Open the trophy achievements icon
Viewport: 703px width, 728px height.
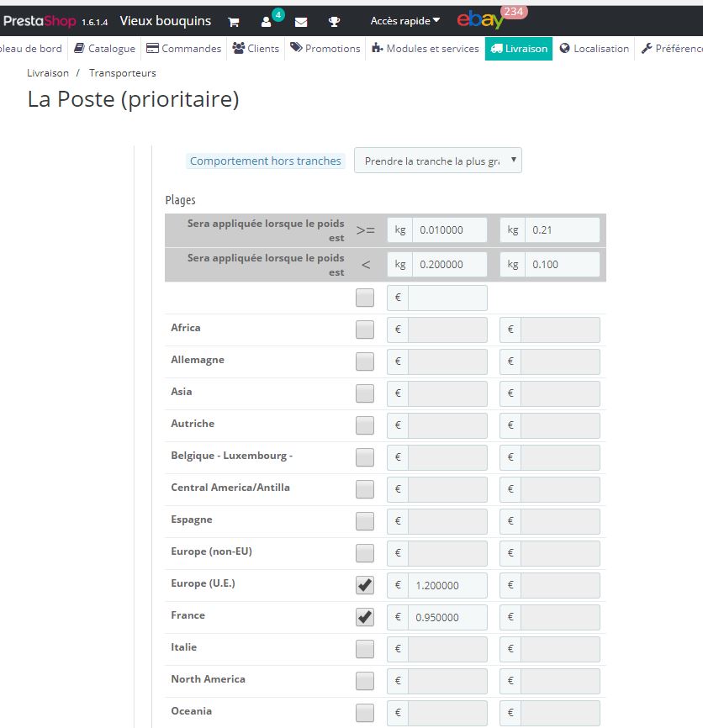335,22
